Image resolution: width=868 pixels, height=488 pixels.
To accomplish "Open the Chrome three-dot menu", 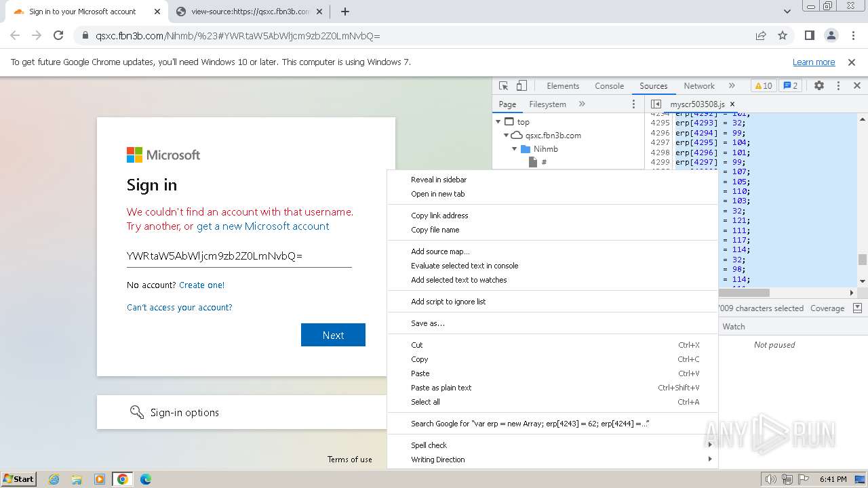I will coord(853,36).
